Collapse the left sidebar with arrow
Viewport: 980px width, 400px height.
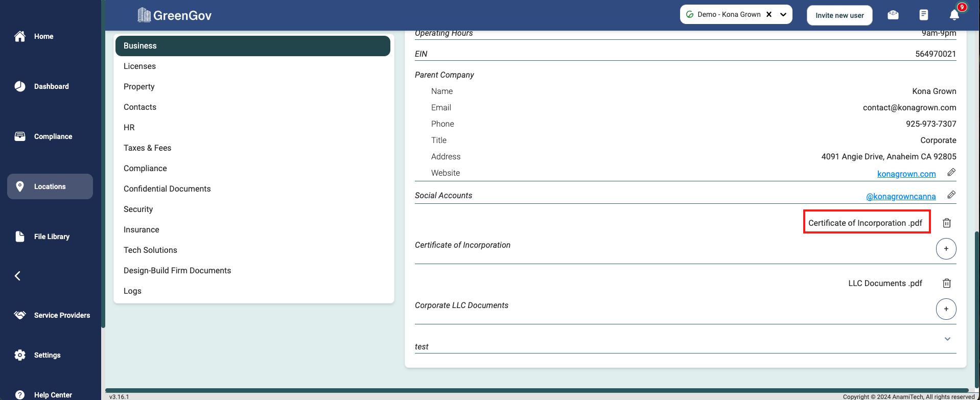[x=18, y=276]
